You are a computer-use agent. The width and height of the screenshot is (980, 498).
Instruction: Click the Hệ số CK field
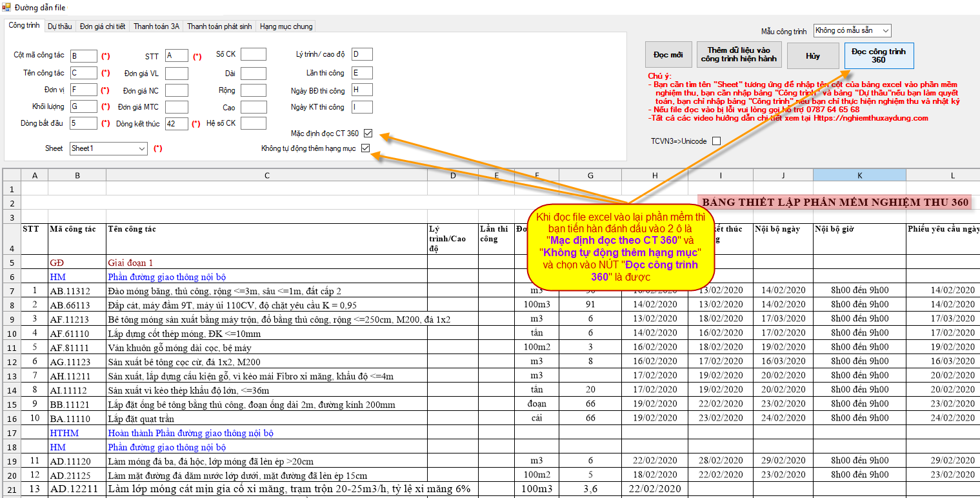tap(254, 123)
